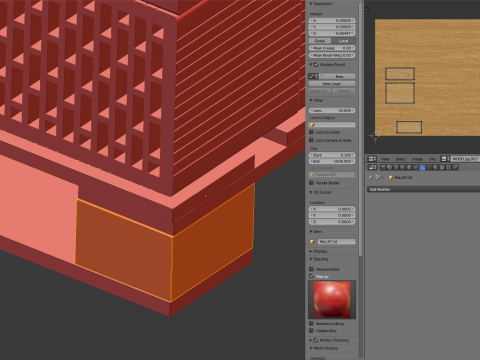Open the Add Modifier dropdown
Viewport: 480px width, 360px height.
(423, 189)
